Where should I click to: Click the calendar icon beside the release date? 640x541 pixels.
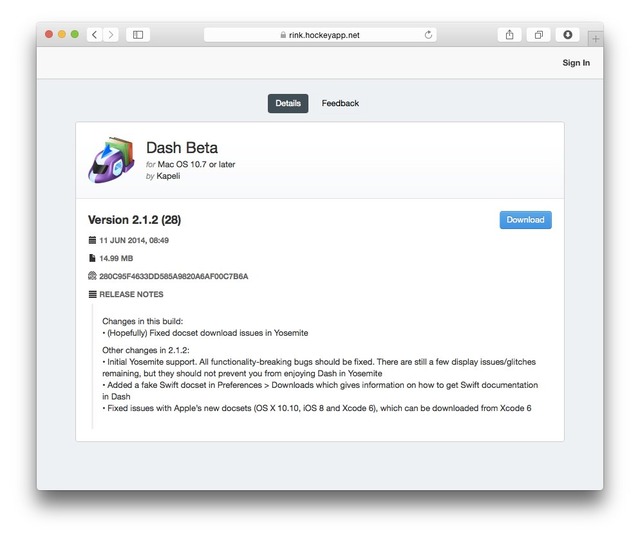[92, 240]
